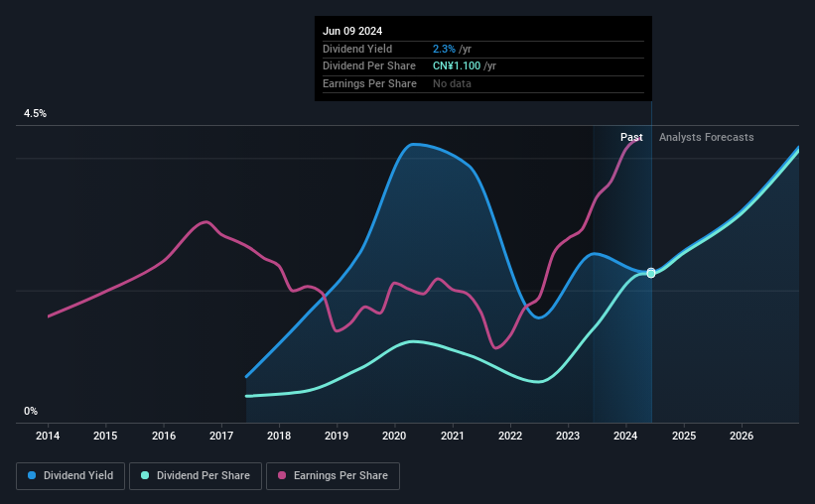Click the CN¥1.100 dividend per share value
This screenshot has width=815, height=504.
coord(457,66)
